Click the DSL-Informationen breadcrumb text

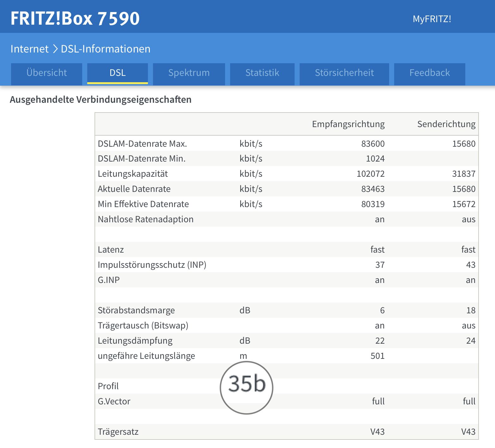click(x=106, y=49)
